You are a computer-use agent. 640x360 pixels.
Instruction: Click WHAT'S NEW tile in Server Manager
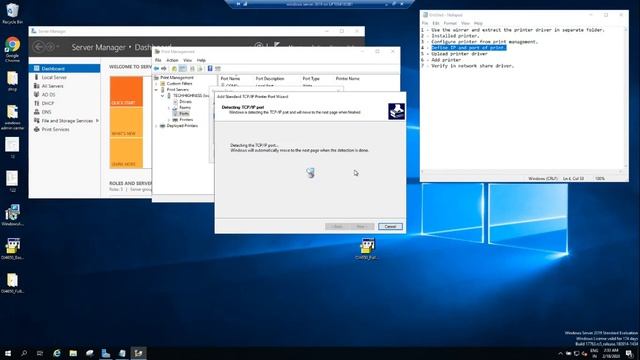[x=126, y=122]
